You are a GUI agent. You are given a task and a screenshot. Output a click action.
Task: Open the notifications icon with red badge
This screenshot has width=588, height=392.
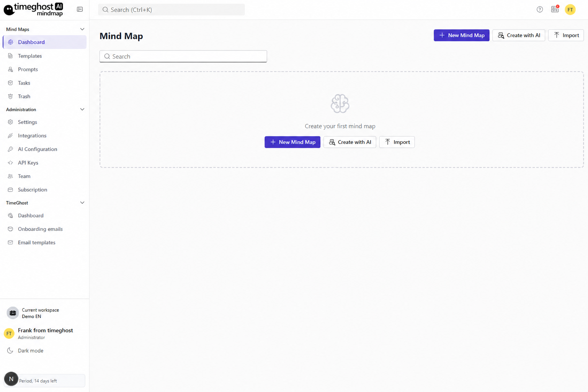coord(555,9)
